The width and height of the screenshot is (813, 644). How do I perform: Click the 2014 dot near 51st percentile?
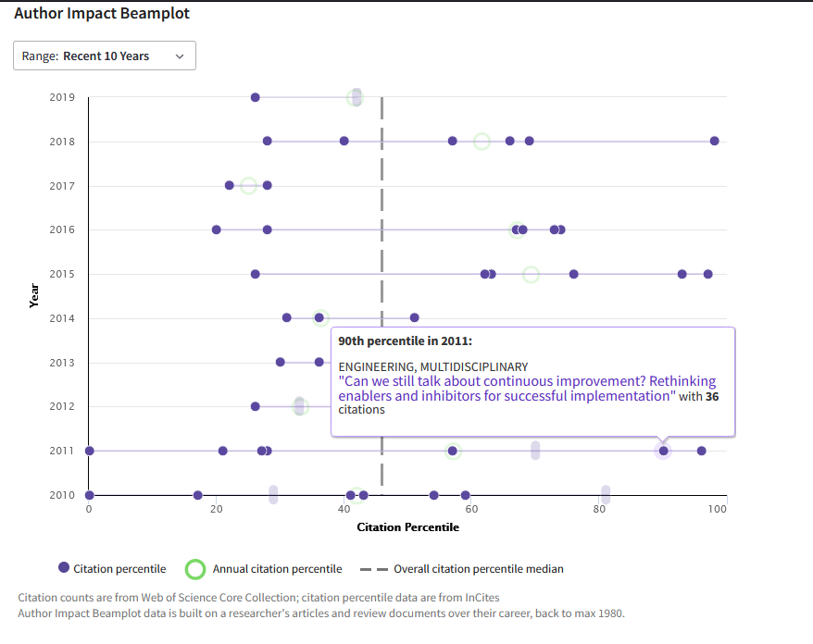414,318
